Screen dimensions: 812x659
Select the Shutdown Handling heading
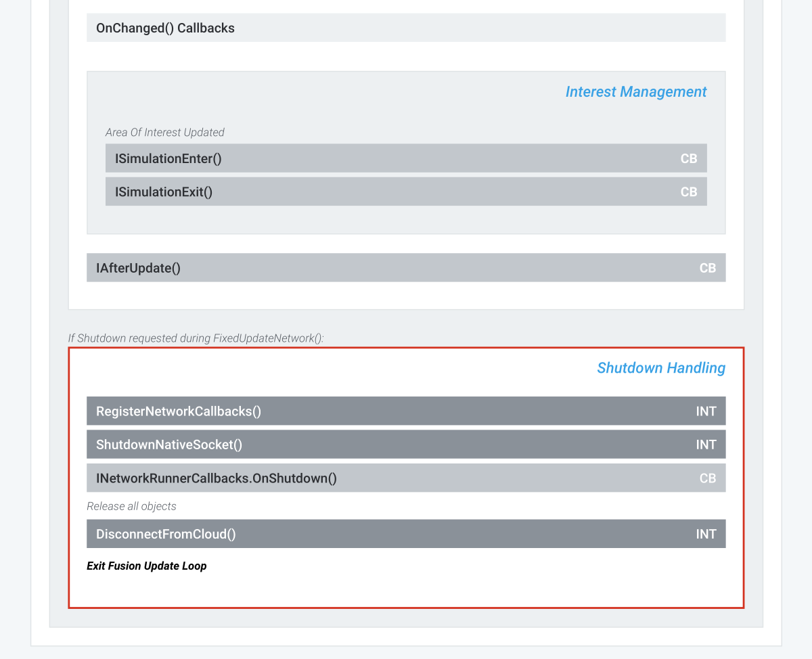(x=661, y=368)
